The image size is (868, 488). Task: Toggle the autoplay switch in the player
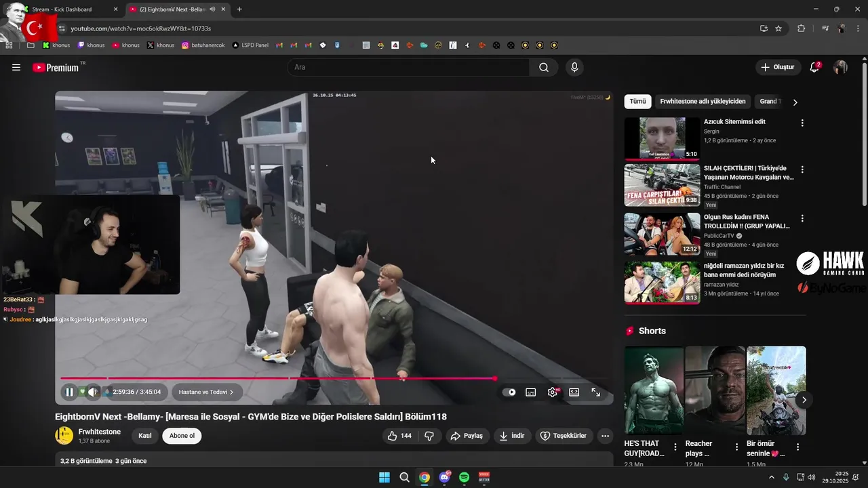(509, 392)
